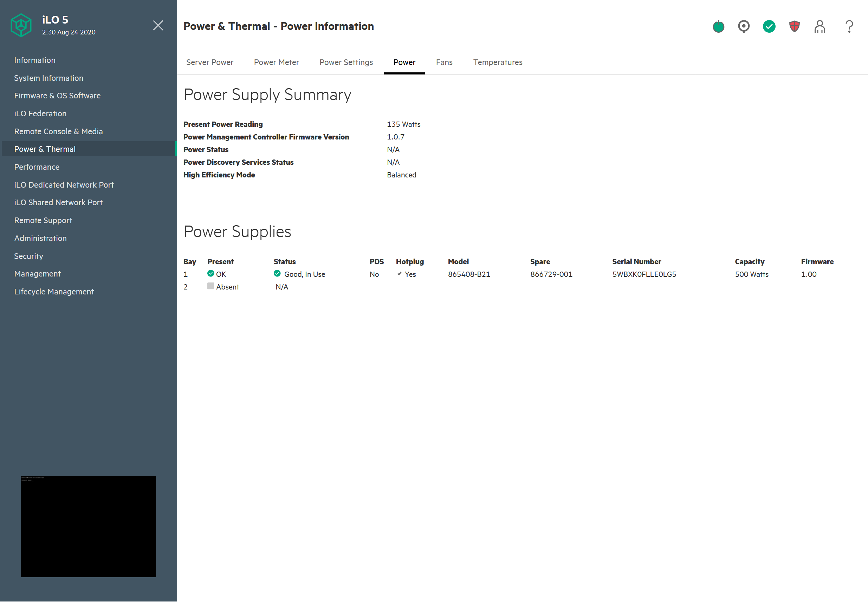The image size is (868, 605).
Task: Open the Power Settings tab
Action: tap(346, 62)
